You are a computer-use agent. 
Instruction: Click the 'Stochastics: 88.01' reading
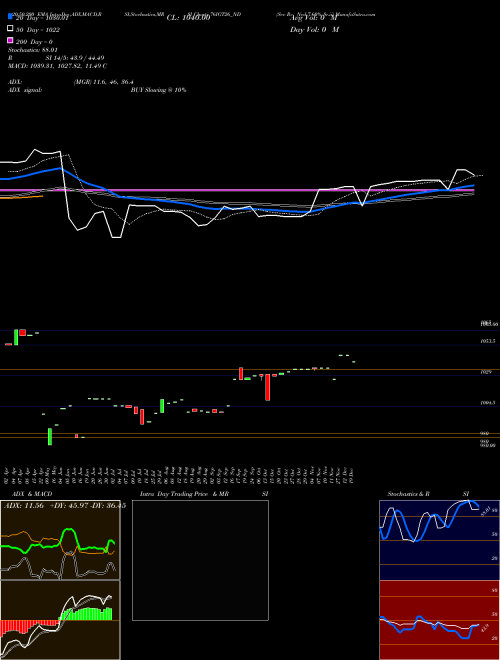point(33,50)
